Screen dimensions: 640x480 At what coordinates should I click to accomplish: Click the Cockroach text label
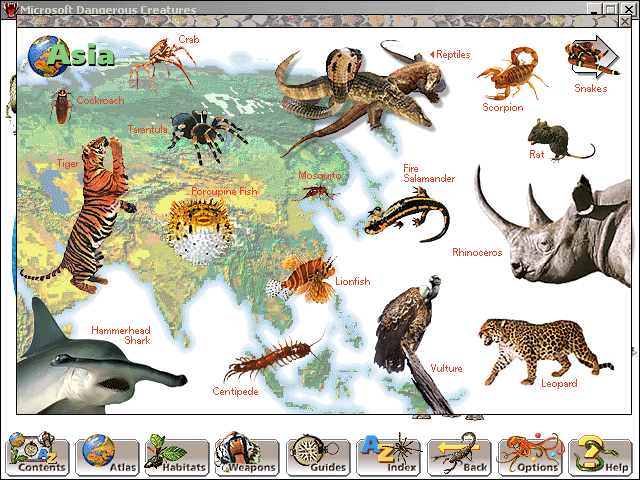(x=100, y=100)
